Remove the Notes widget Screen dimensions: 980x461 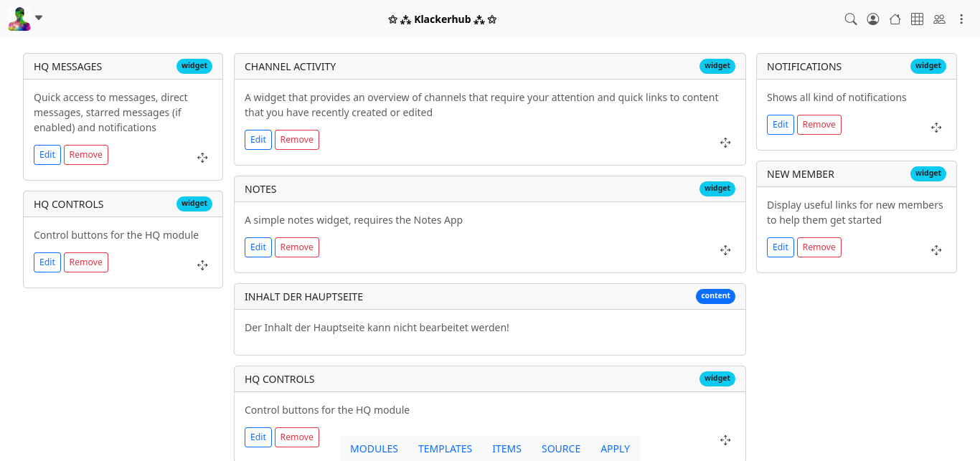[296, 247]
